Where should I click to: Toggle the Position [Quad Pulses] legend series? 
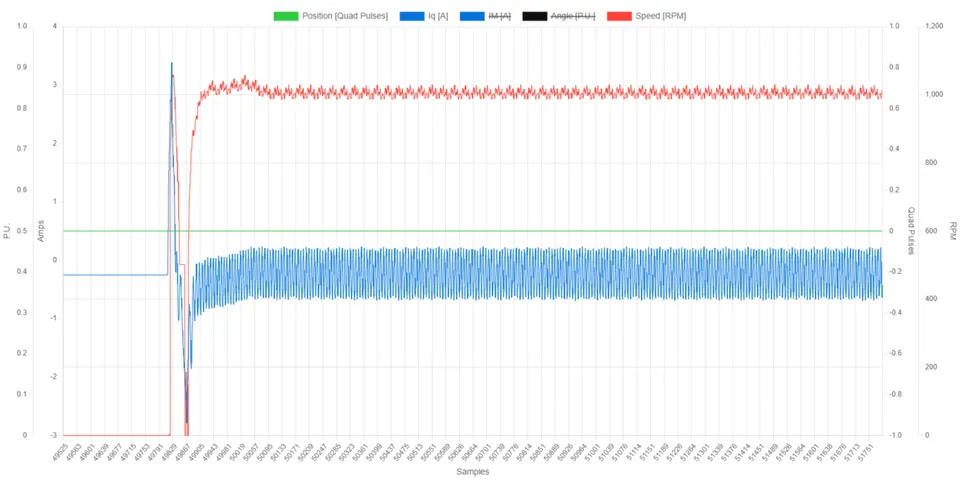click(x=331, y=16)
